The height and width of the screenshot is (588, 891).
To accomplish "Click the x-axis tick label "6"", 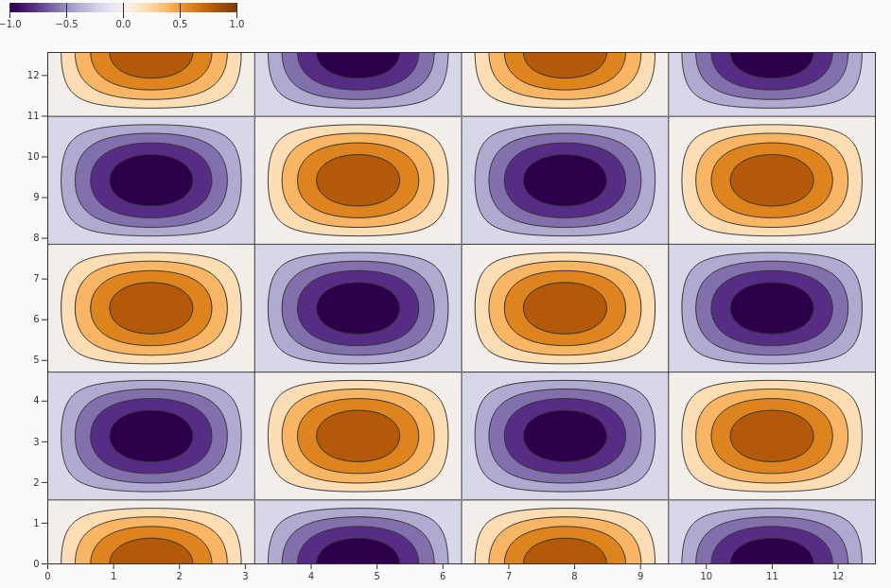I will [x=443, y=576].
